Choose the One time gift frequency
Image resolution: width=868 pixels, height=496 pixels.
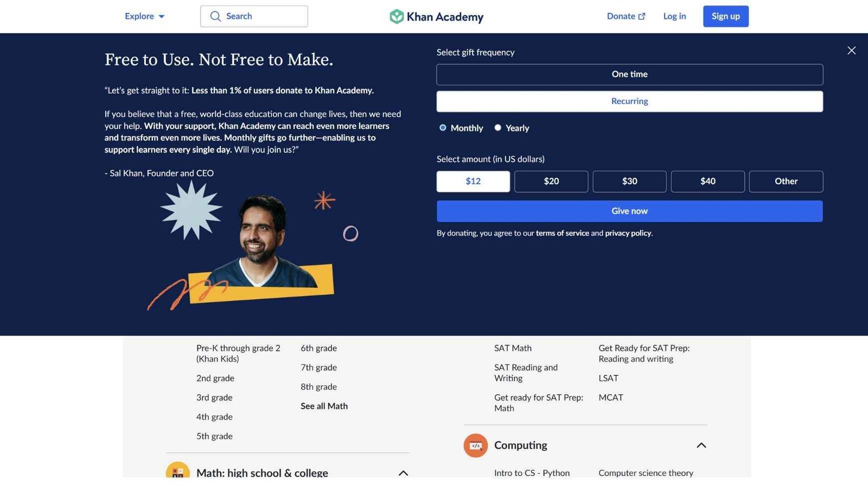point(629,74)
